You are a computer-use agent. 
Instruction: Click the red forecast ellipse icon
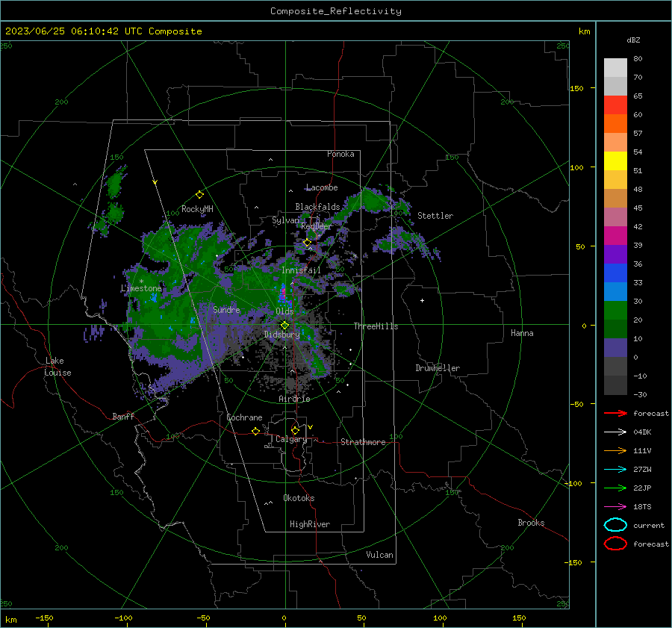pyautogui.click(x=615, y=544)
